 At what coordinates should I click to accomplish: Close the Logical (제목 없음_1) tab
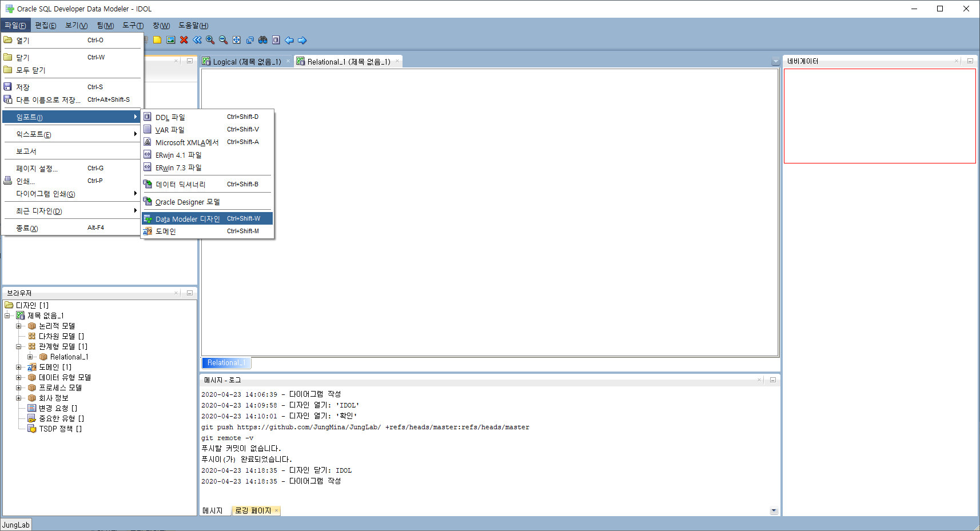pyautogui.click(x=288, y=61)
